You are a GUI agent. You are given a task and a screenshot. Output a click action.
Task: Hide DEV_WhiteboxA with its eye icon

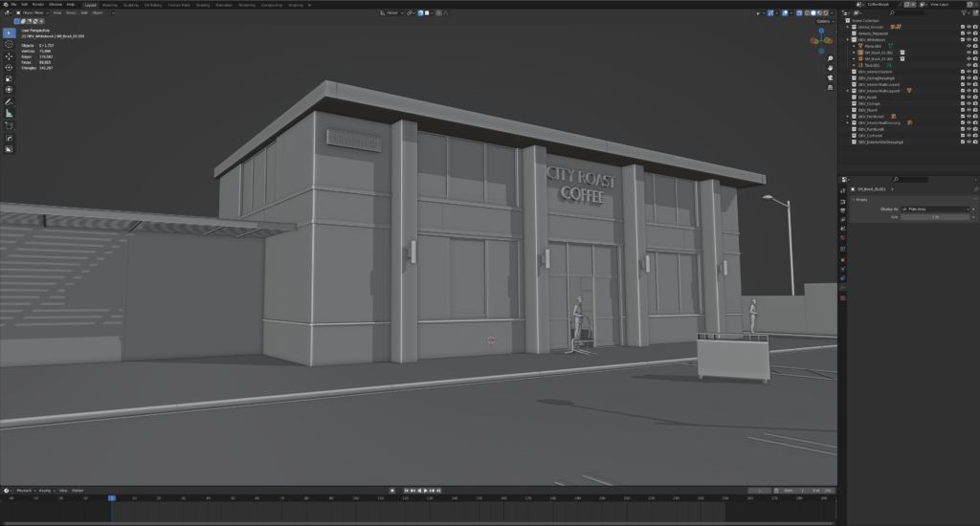pos(969,40)
